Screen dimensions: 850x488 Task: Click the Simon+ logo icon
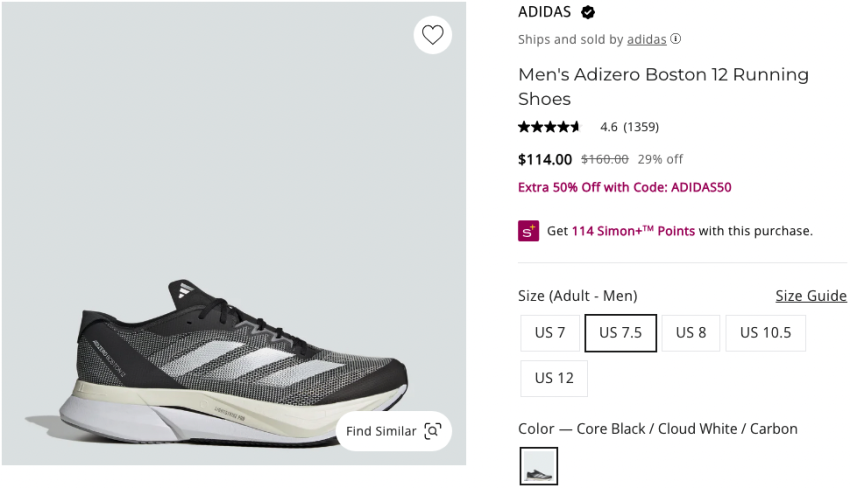(x=528, y=231)
